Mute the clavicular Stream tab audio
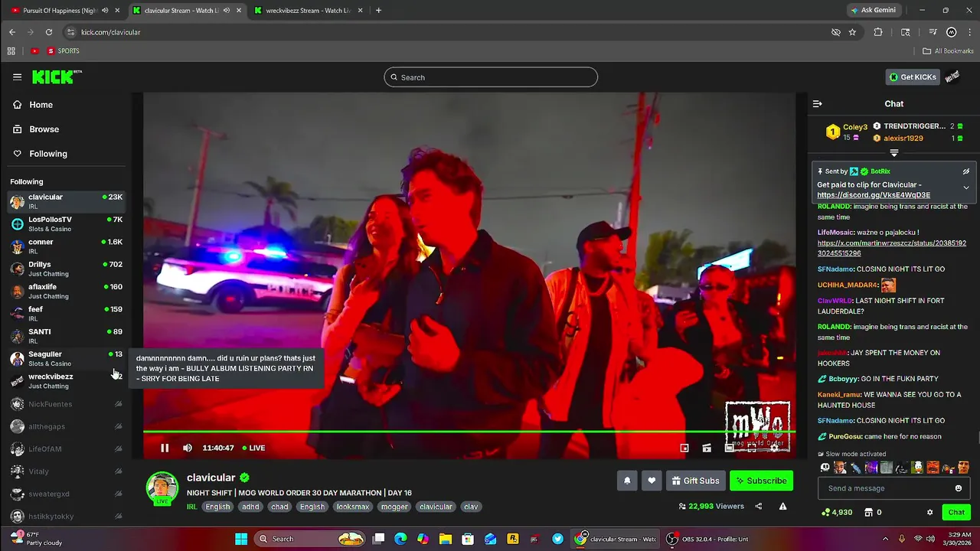 click(227, 10)
